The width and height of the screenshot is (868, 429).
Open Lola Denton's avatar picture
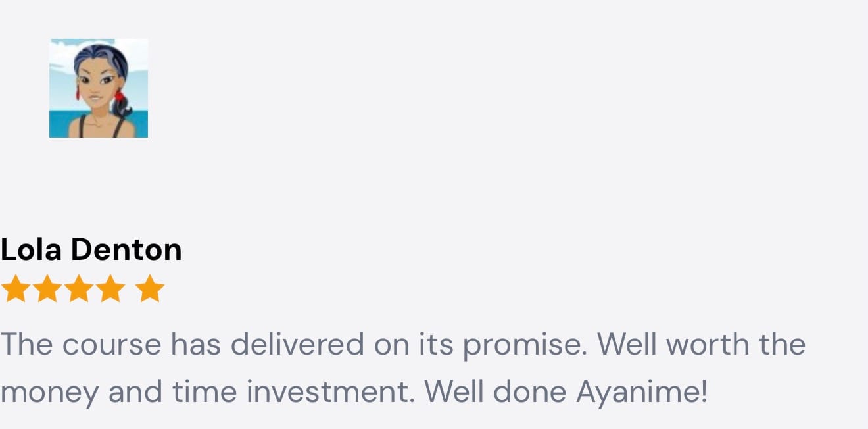99,88
